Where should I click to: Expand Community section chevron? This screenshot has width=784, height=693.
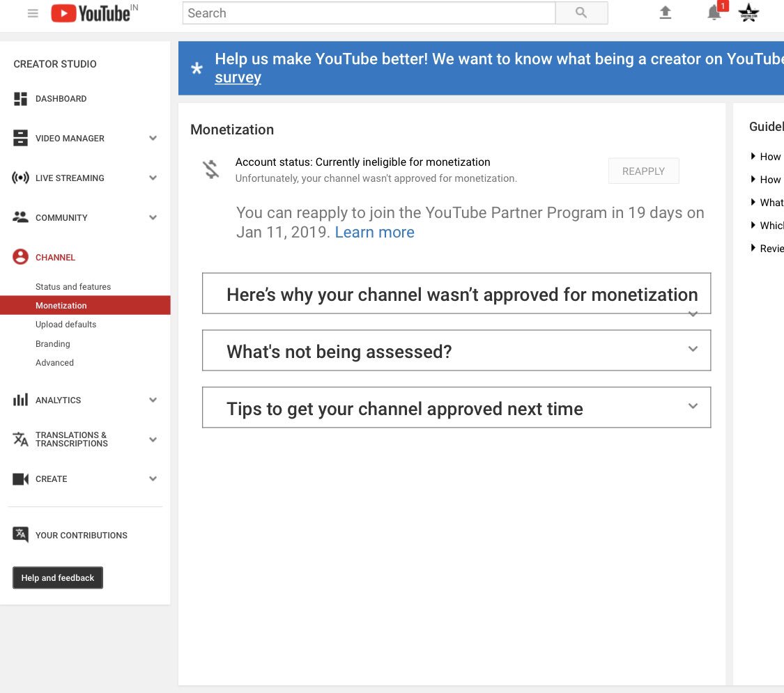pos(153,217)
